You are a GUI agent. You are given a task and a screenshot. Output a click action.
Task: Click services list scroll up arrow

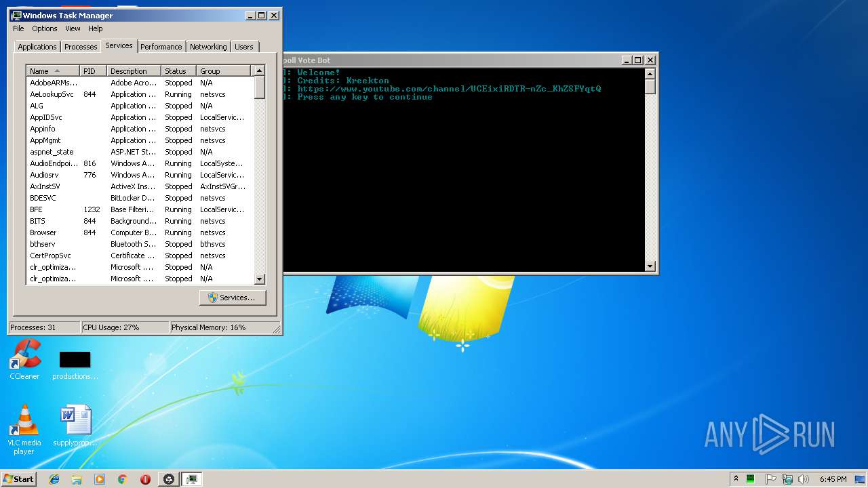coord(259,70)
